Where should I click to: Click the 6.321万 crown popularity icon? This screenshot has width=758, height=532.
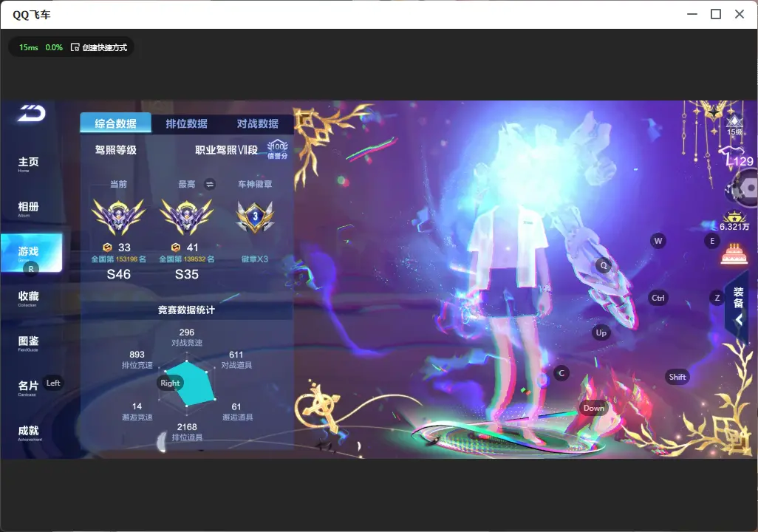(x=734, y=221)
